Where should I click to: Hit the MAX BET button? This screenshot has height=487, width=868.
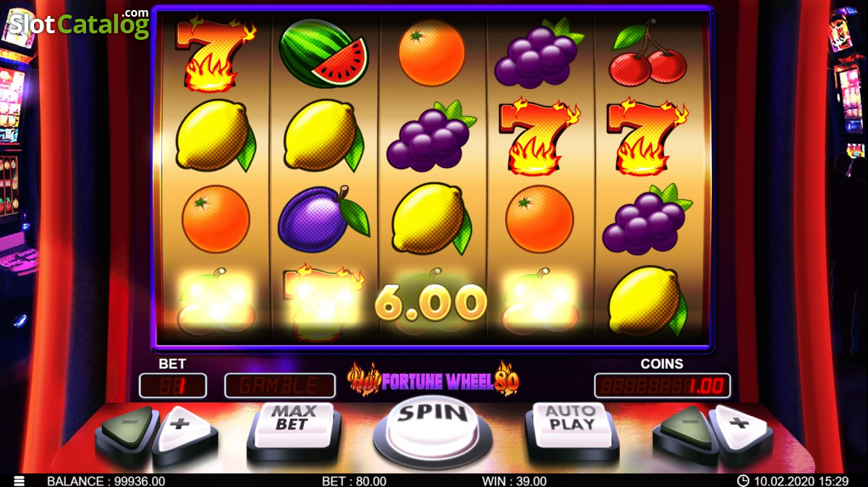coord(292,425)
